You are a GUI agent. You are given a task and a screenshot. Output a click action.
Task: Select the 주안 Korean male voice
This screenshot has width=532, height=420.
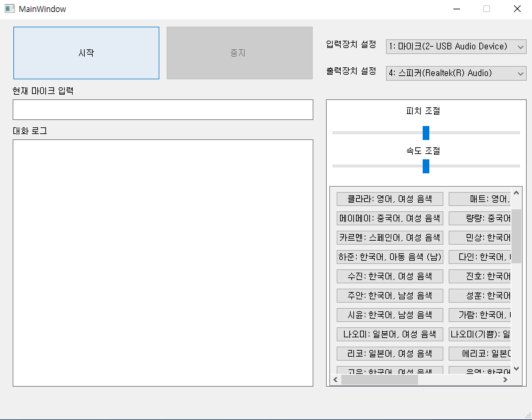(x=389, y=295)
